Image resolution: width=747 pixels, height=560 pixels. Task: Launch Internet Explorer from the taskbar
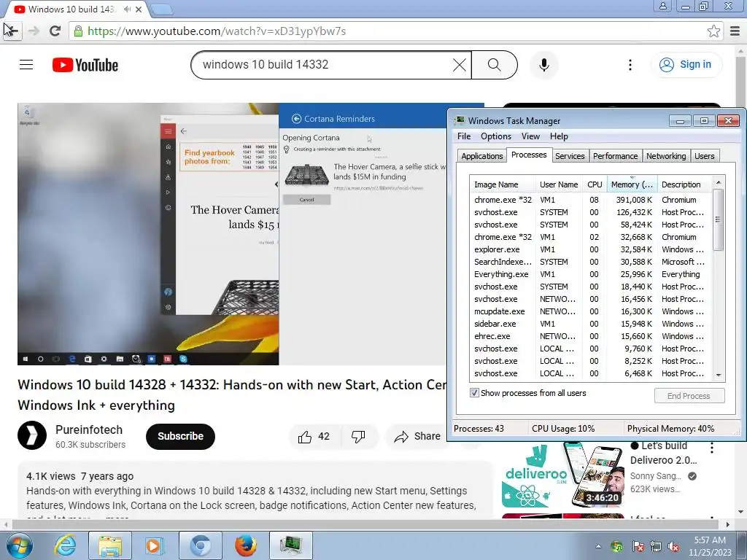[65, 545]
